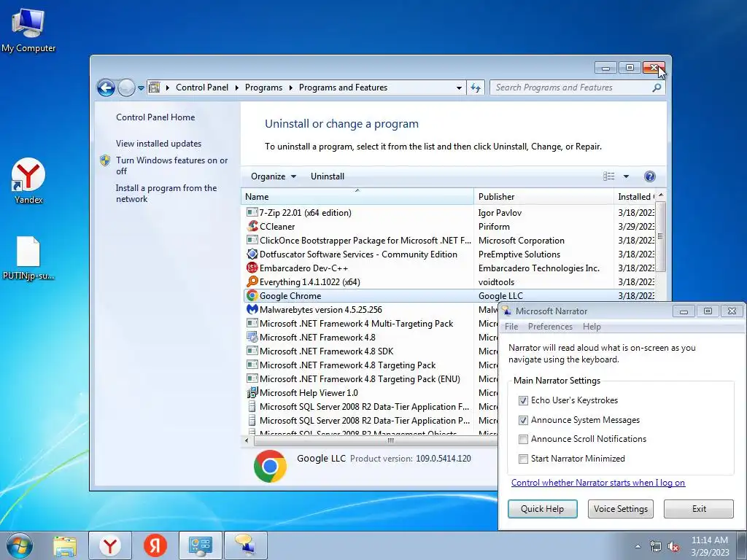Open My Computer desktop icon
The image size is (747, 560).
click(28, 31)
